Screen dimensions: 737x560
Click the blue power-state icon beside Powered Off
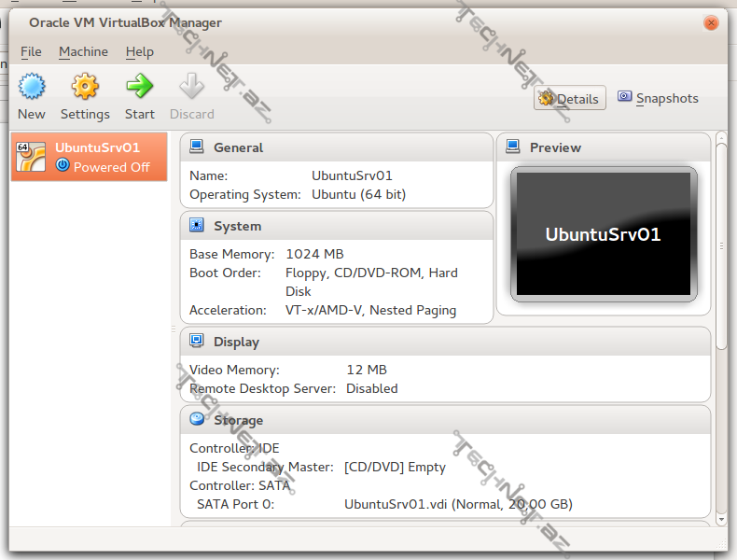pyautogui.click(x=63, y=165)
